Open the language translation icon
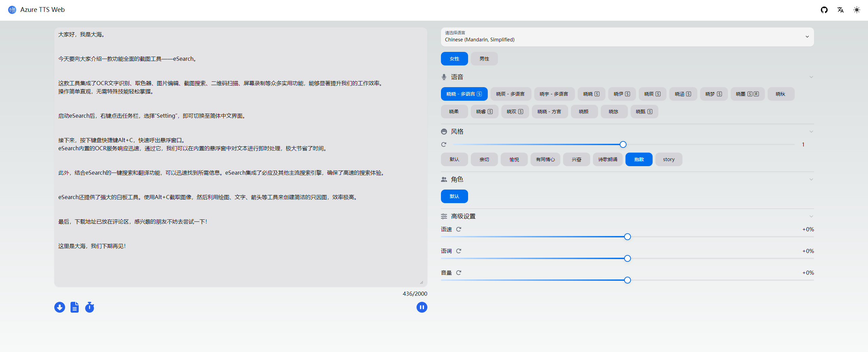 point(840,10)
